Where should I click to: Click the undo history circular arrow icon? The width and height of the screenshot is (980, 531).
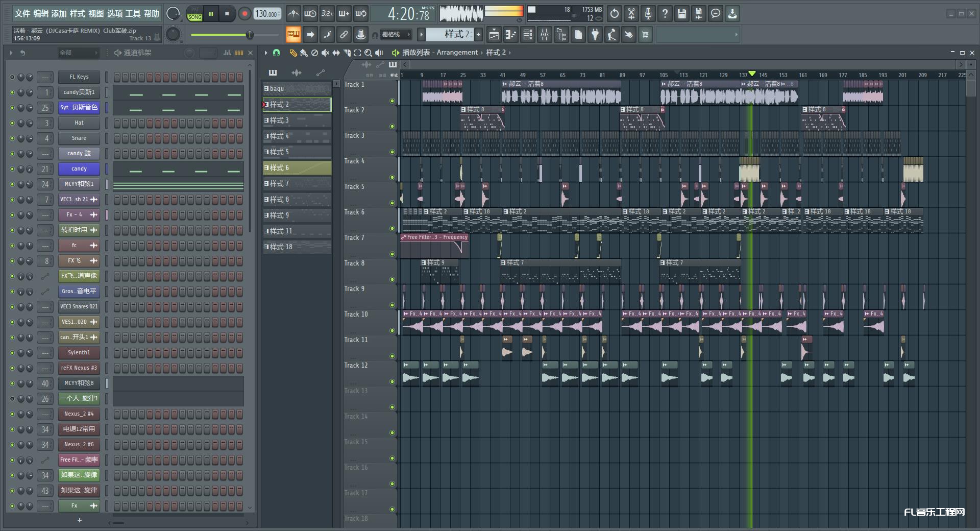point(615,14)
